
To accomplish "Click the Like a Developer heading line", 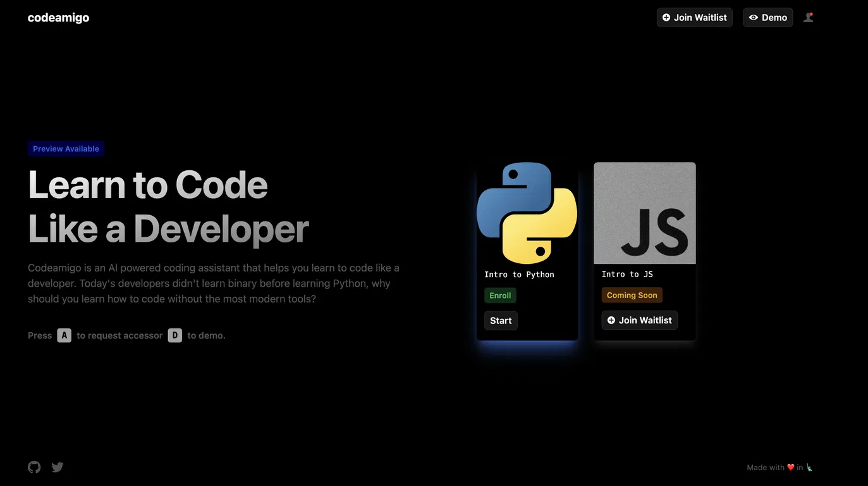I will pos(168,228).
